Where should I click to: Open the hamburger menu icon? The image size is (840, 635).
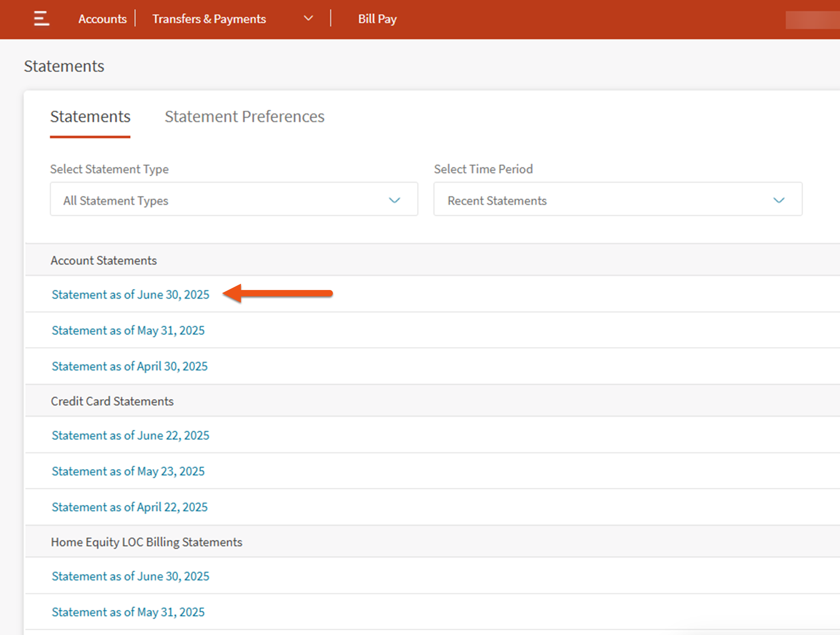coord(41,19)
